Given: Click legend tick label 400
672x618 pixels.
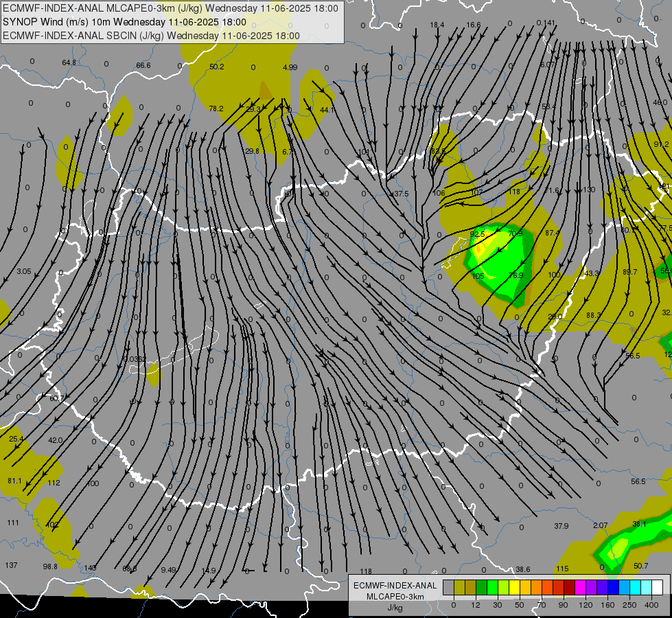Looking at the screenshot, I should tap(651, 605).
